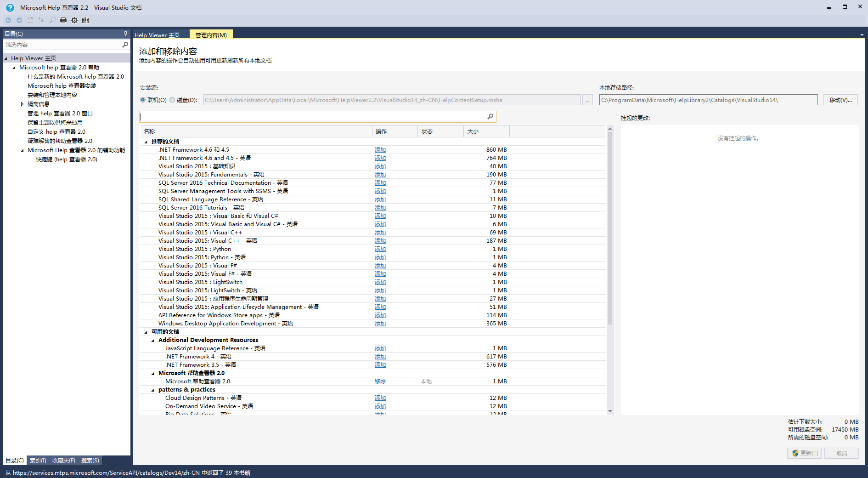The width and height of the screenshot is (868, 478).
Task: Click 移除 for Microsoft 帮助查看器 2.0
Action: click(x=380, y=381)
